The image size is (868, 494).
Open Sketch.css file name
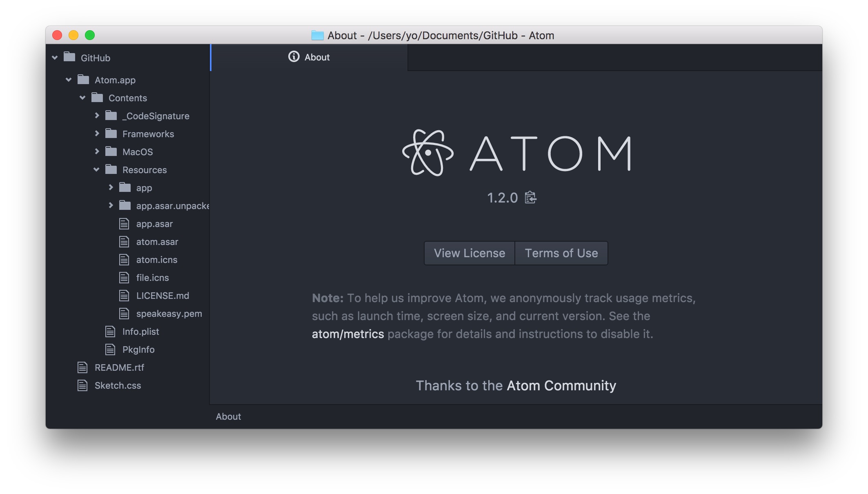118,385
